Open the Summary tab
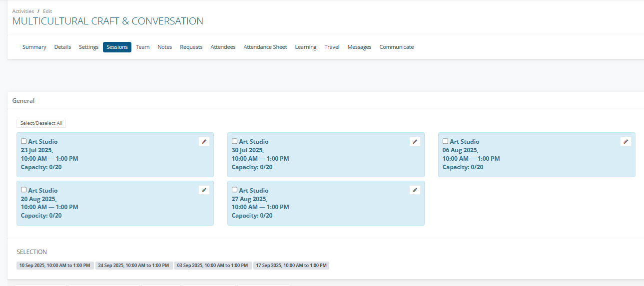 point(34,47)
